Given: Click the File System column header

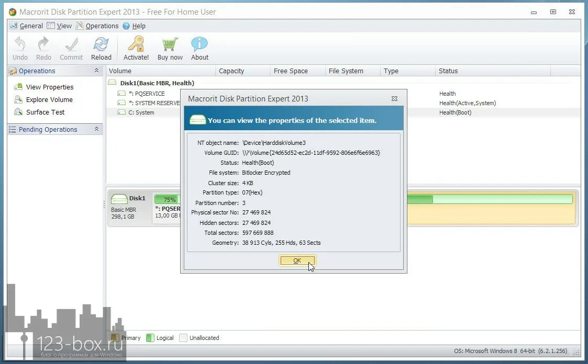Looking at the screenshot, I should coord(352,71).
